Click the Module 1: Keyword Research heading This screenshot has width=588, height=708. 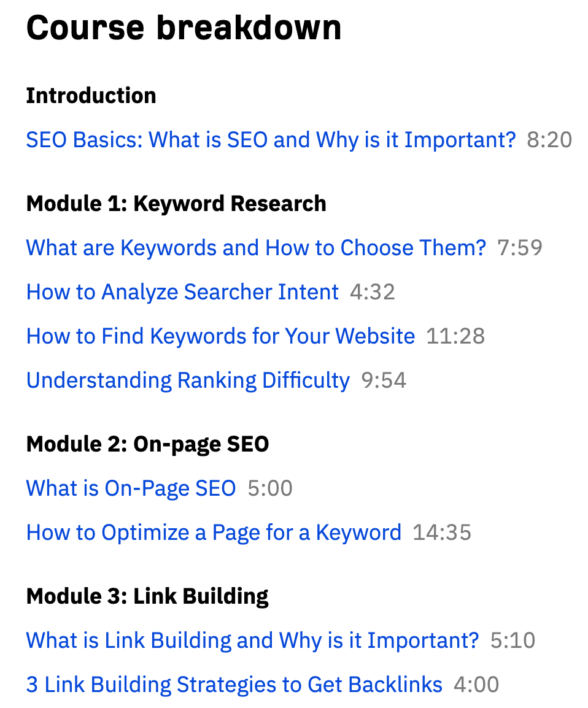coord(176,204)
